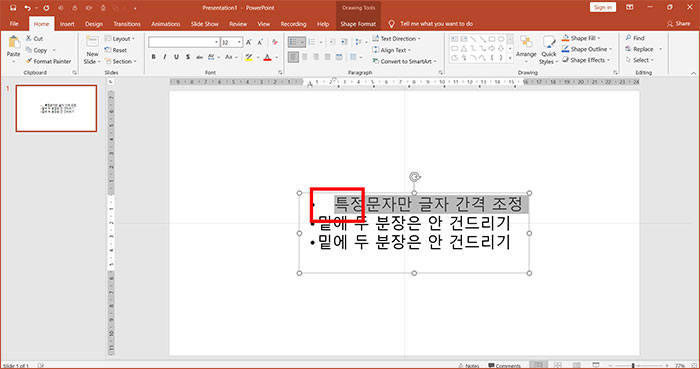Open the Transitions tab

pos(127,24)
